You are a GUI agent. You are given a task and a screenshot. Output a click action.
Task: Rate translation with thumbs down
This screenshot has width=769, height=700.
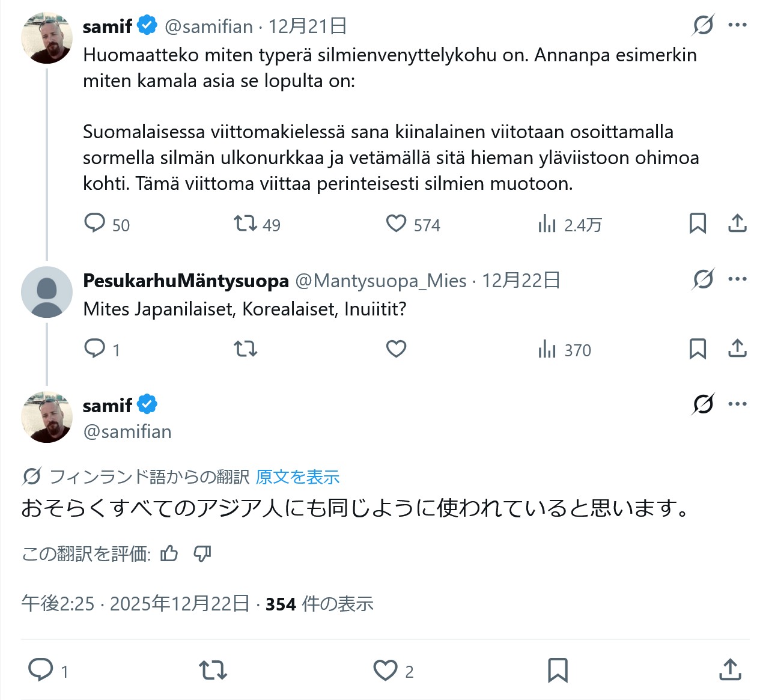[202, 553]
